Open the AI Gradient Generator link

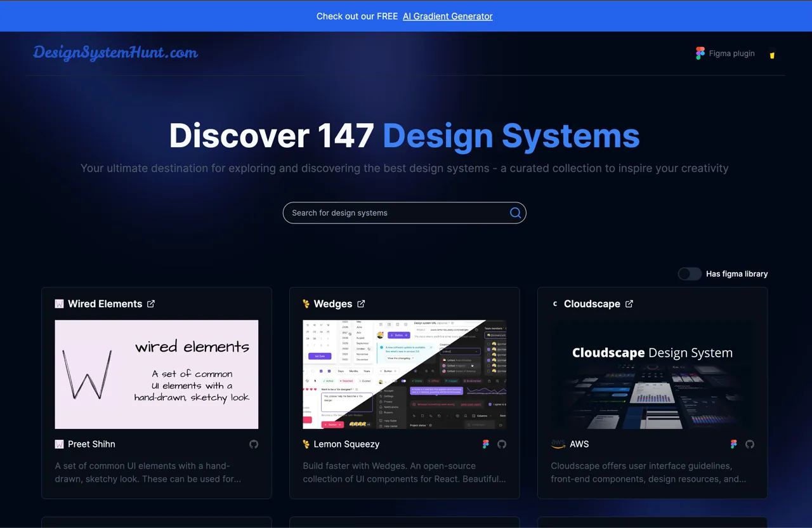[x=448, y=16]
